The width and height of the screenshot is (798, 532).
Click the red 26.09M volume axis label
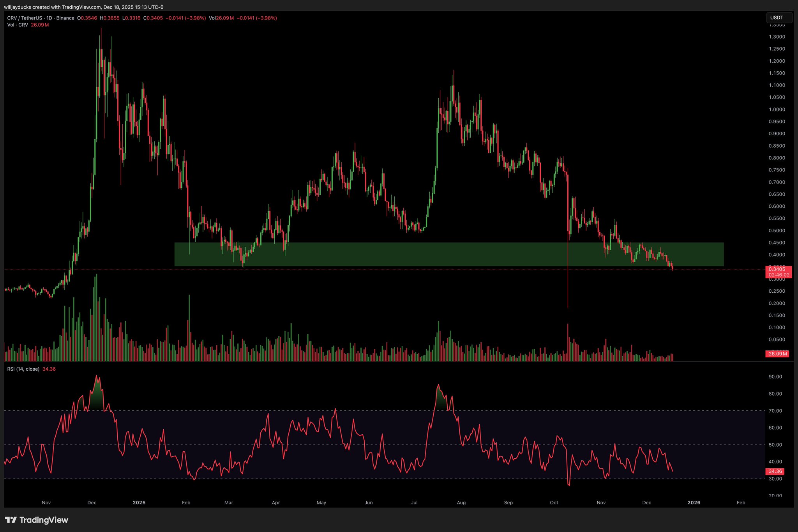(x=777, y=354)
